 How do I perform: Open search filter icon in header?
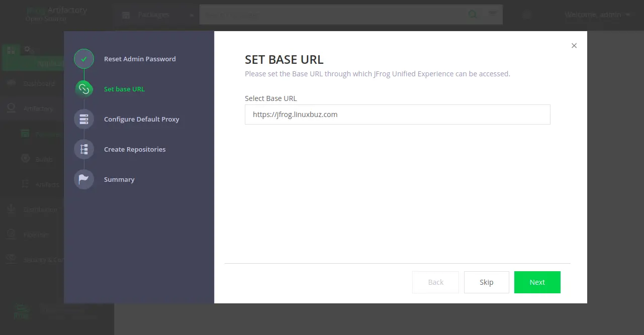coord(493,13)
